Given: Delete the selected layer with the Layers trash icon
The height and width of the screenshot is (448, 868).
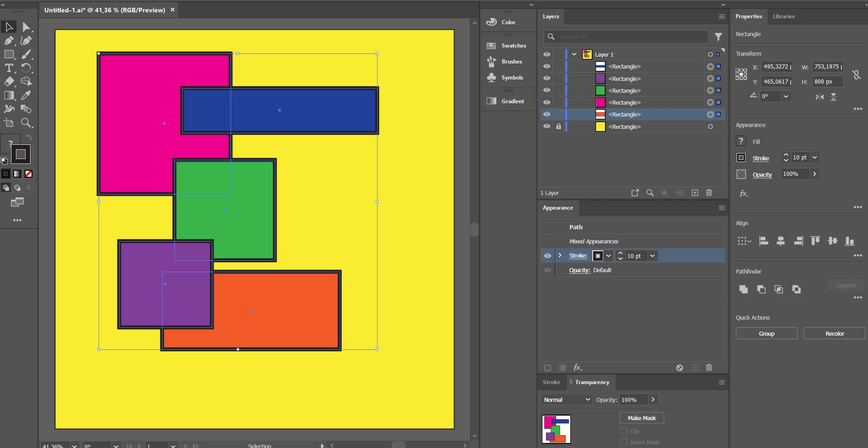Looking at the screenshot, I should (709, 193).
